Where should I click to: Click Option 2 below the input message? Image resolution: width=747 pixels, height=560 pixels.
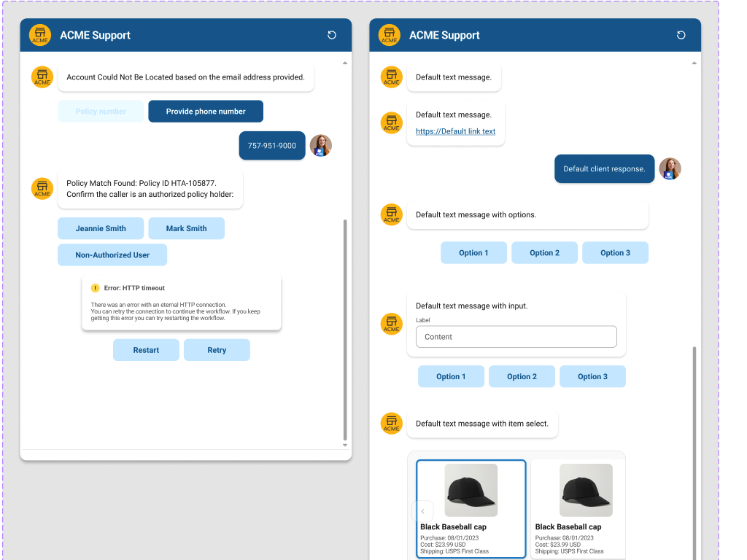(x=522, y=376)
